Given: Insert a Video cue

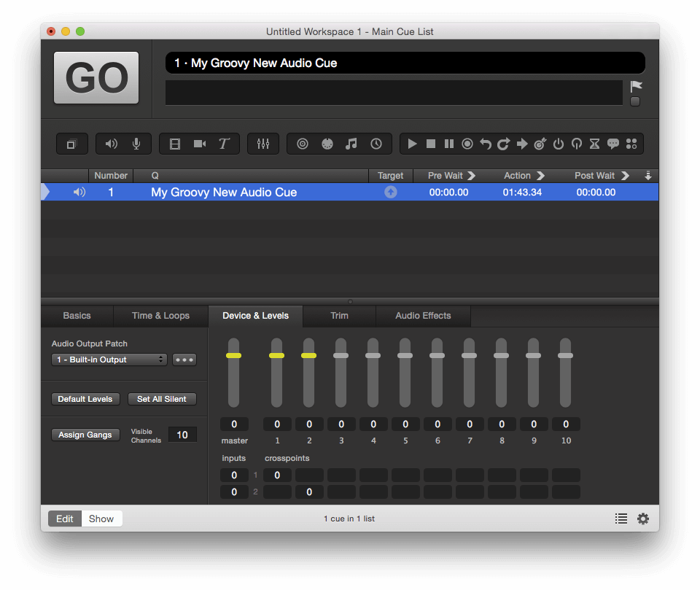Looking at the screenshot, I should (x=175, y=144).
